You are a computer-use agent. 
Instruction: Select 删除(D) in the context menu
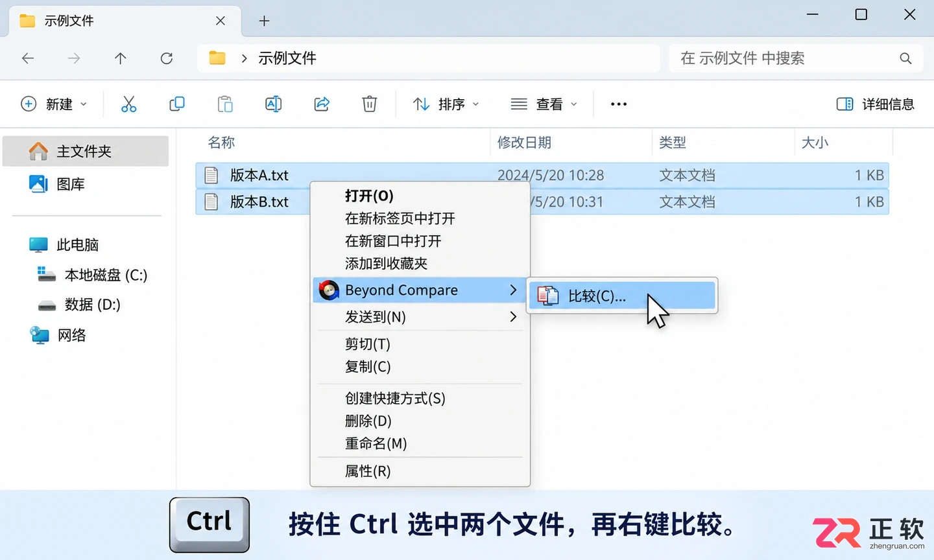[368, 421]
